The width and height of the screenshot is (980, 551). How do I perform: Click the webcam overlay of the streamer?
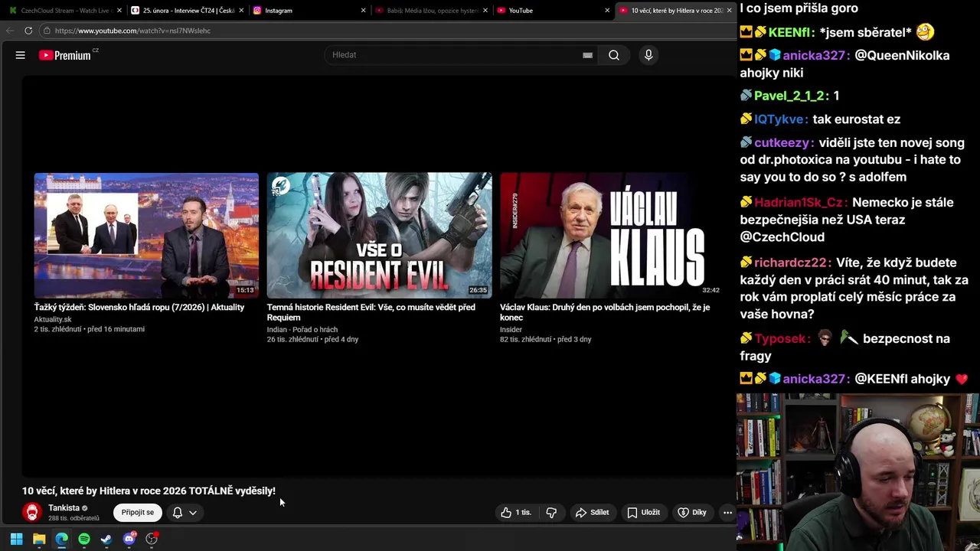[858, 472]
